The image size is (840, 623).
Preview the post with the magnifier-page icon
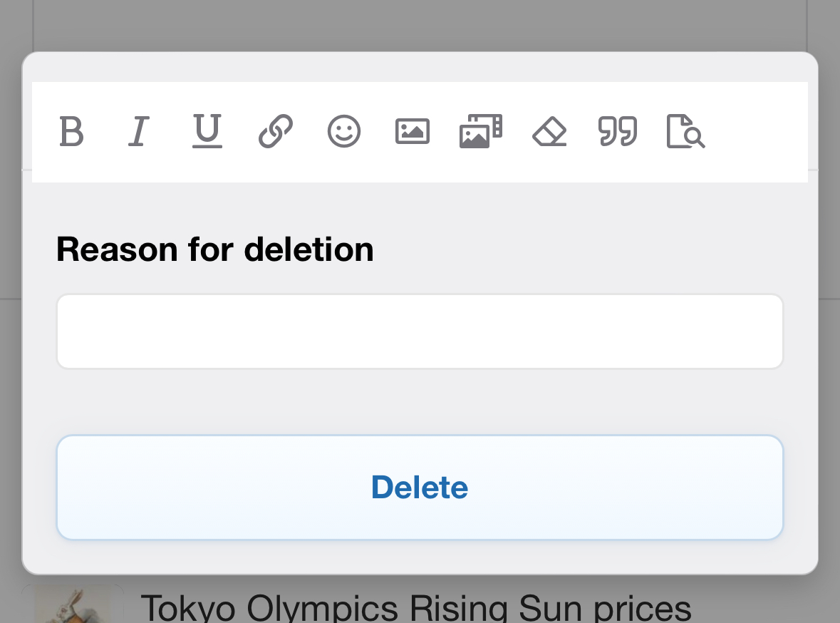click(x=685, y=132)
